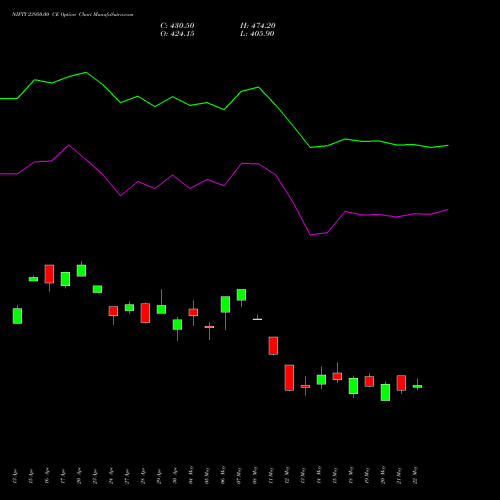Click the open price value O: 424.15
The height and width of the screenshot is (500, 500).
[x=177, y=34]
